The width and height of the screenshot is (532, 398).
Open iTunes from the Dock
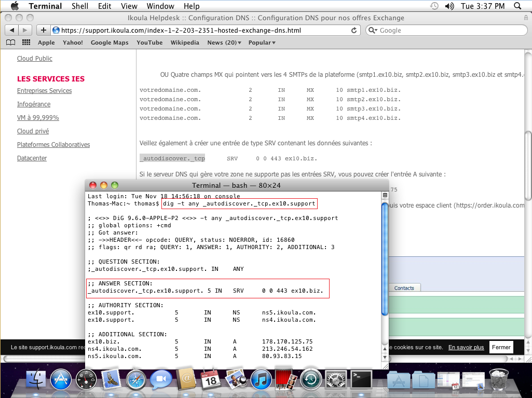[x=261, y=379]
